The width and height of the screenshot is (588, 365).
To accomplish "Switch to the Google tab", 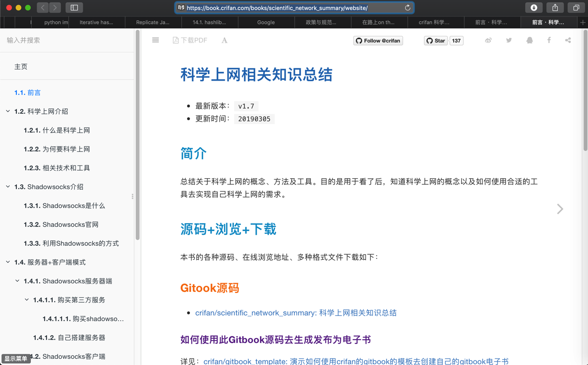I will click(x=266, y=22).
